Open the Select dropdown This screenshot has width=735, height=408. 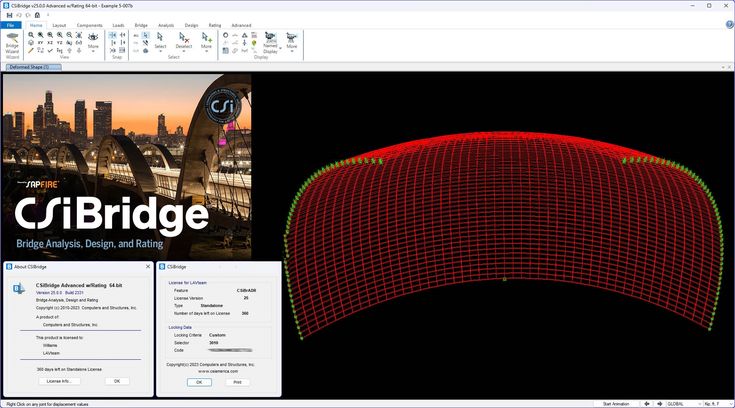(x=160, y=41)
